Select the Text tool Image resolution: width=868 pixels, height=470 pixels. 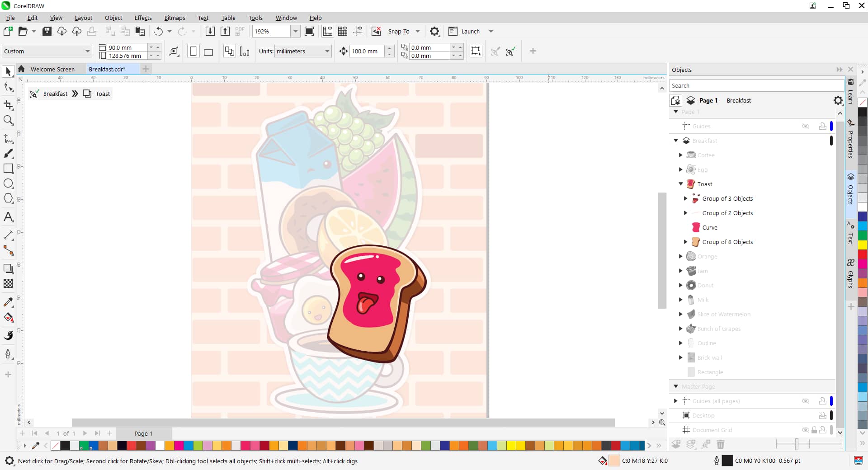(8, 217)
